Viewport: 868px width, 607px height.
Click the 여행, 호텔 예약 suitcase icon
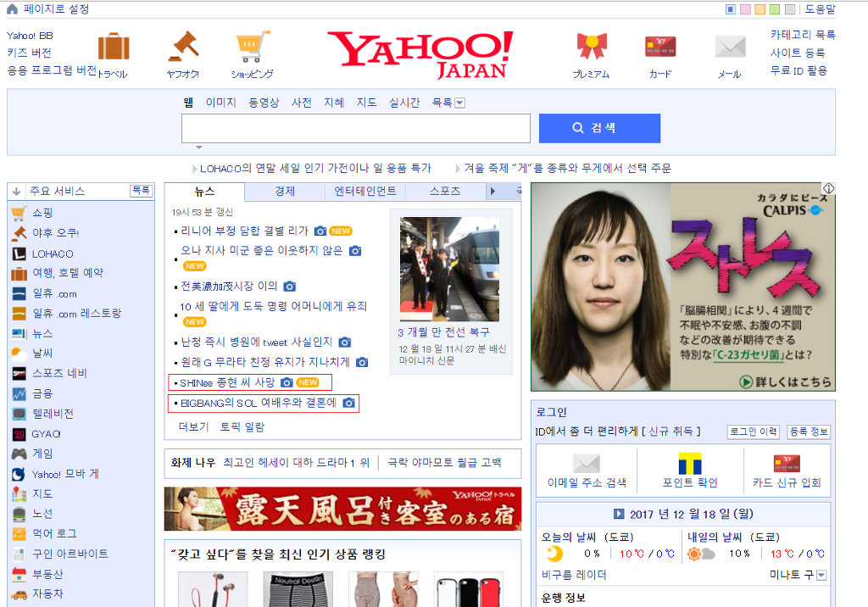(x=19, y=274)
